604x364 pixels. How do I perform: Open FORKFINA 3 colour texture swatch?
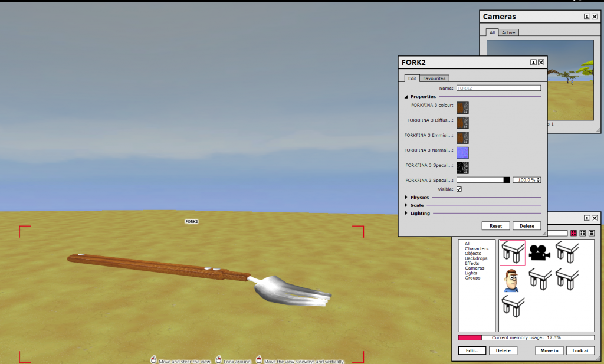point(462,107)
